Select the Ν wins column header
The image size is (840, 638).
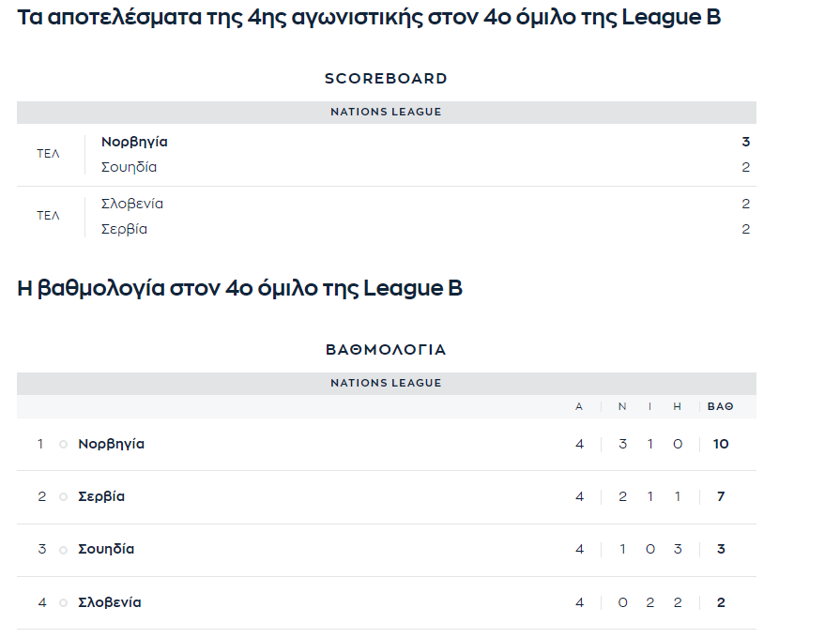(x=622, y=406)
